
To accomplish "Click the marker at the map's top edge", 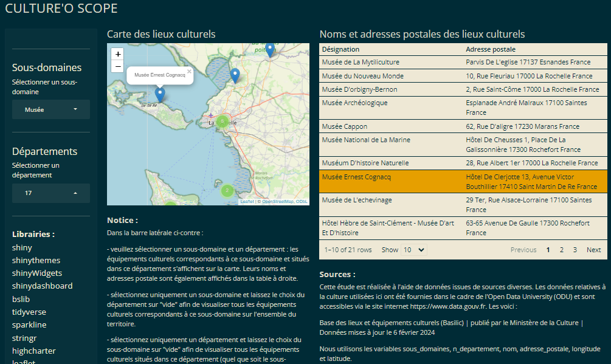I will click(x=270, y=50).
